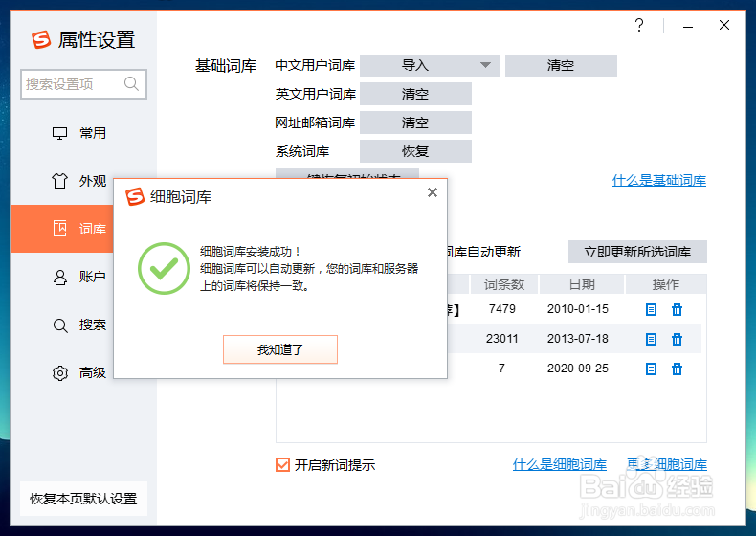The width and height of the screenshot is (756, 536).
Task: Click the 日期 column header
Action: click(x=582, y=284)
